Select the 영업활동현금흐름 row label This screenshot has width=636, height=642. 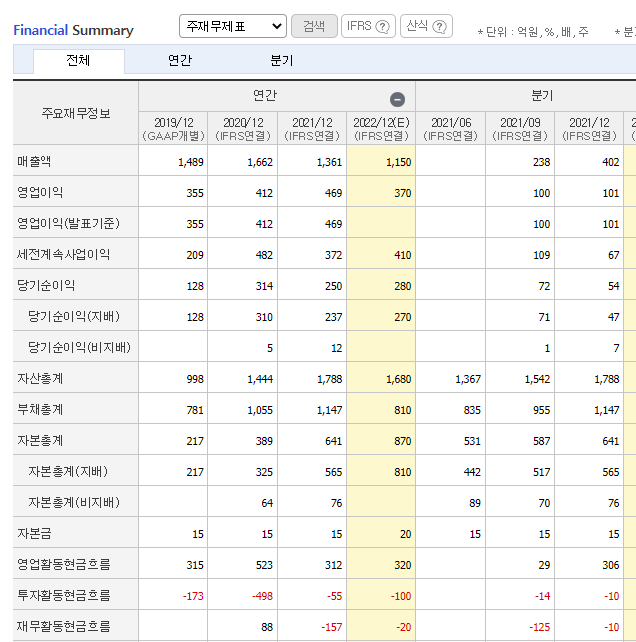click(63, 565)
